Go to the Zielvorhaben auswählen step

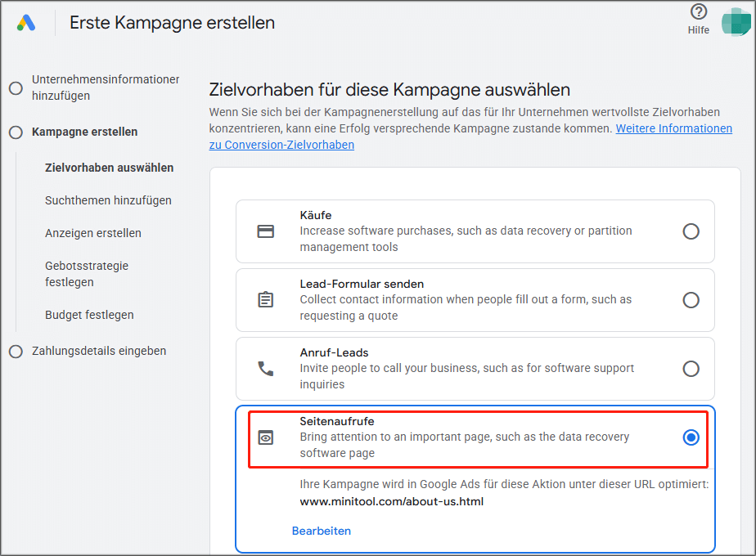pyautogui.click(x=109, y=168)
